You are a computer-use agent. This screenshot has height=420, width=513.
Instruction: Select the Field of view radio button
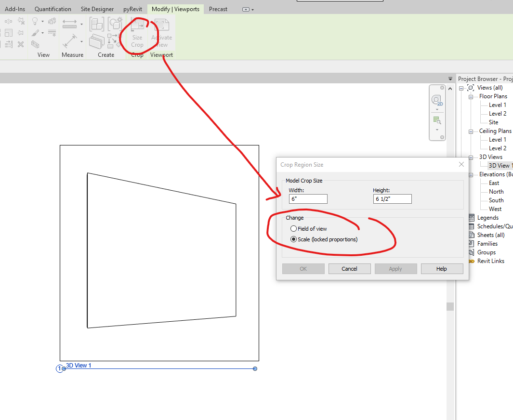(x=293, y=229)
